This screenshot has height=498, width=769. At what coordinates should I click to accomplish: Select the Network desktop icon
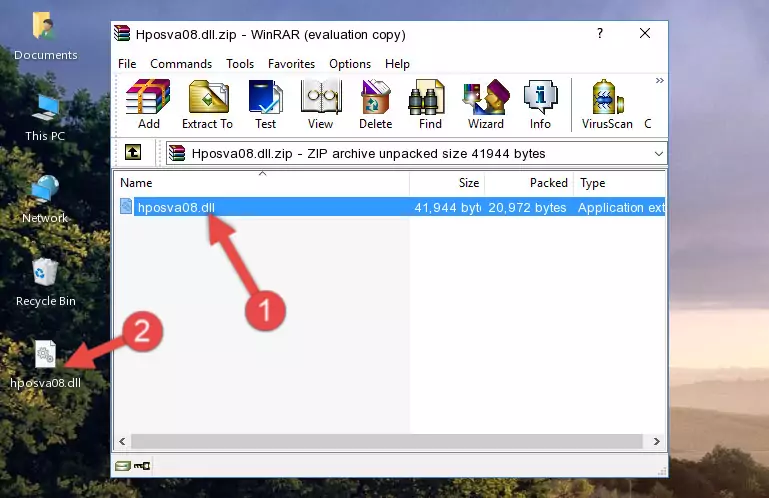(x=45, y=200)
